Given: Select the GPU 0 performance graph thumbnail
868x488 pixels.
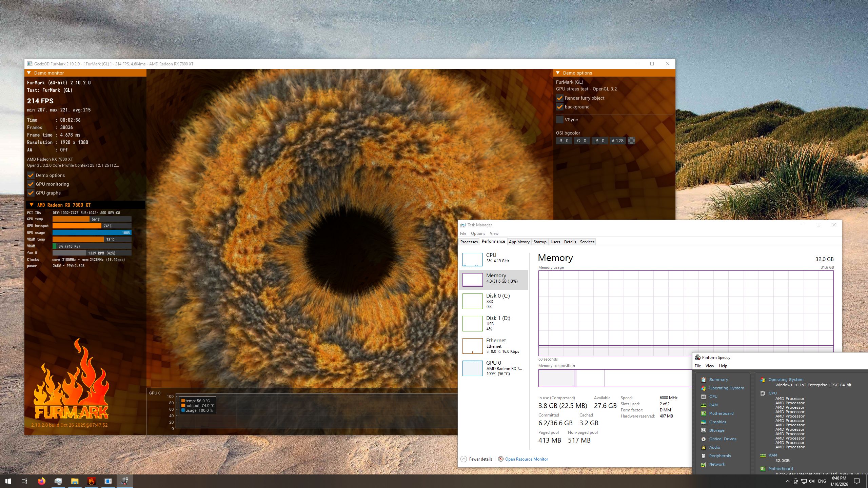Looking at the screenshot, I should click(x=472, y=368).
